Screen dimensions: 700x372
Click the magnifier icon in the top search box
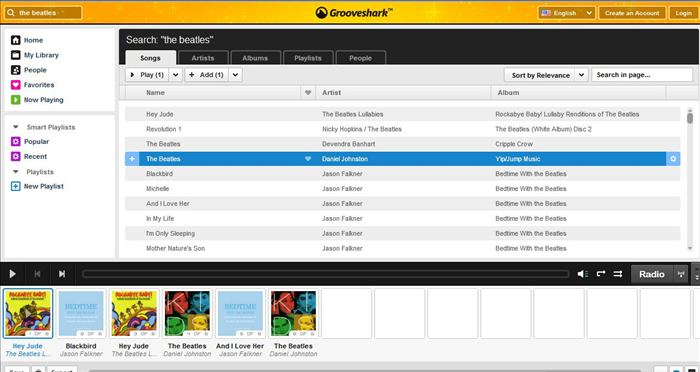(x=11, y=13)
